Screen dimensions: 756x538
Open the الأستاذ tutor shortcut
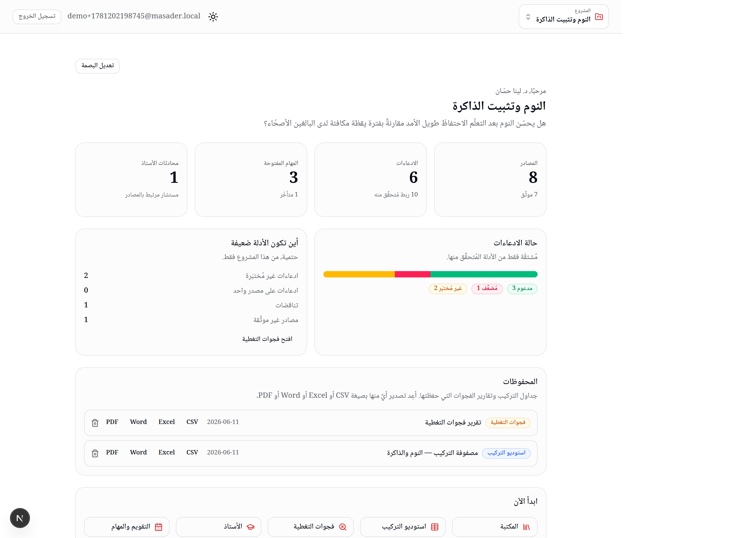[x=218, y=527]
